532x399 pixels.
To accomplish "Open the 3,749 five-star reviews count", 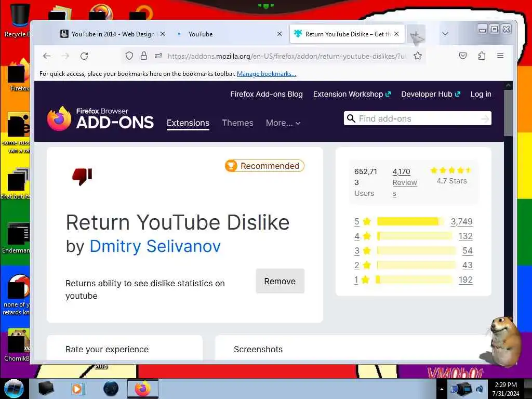I will coord(461,221).
